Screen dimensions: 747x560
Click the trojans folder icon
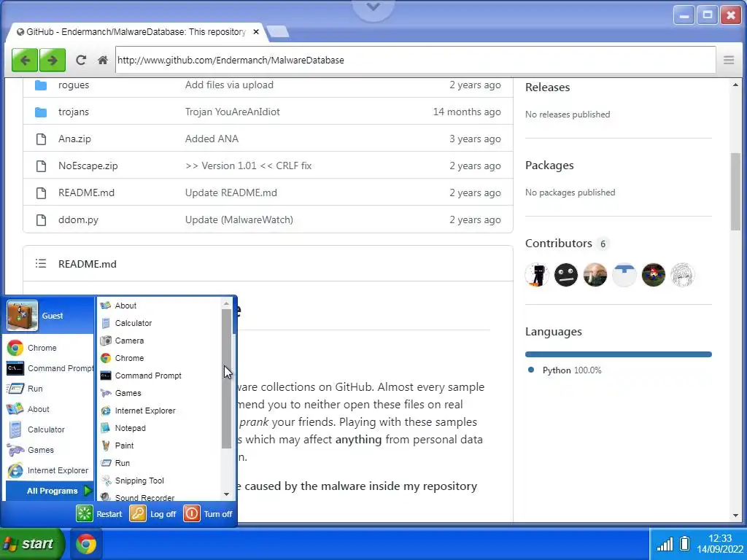pyautogui.click(x=41, y=112)
